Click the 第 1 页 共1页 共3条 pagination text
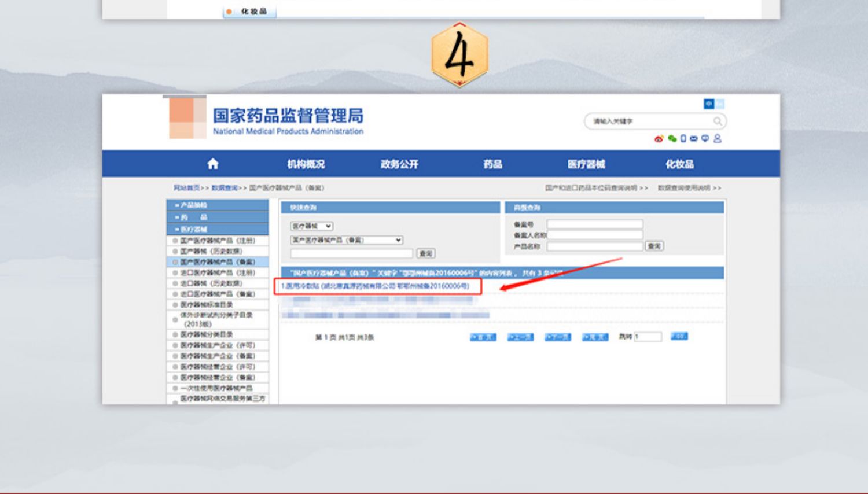This screenshot has width=868, height=494. (344, 337)
